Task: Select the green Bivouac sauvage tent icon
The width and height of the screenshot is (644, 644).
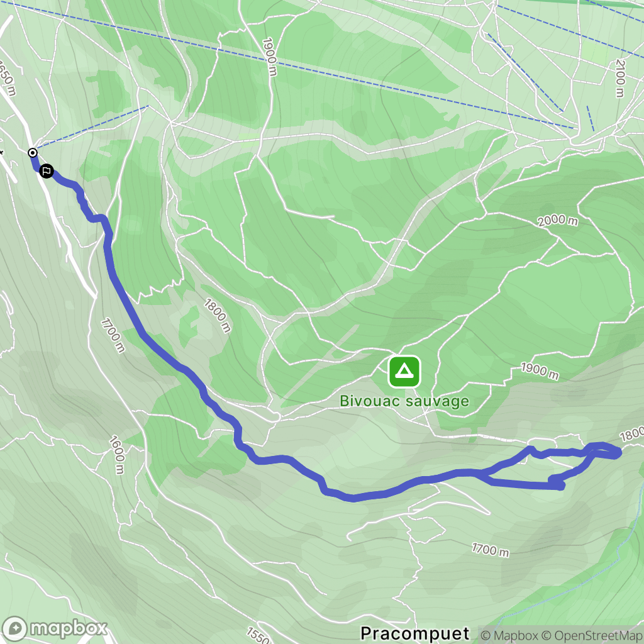Action: (404, 372)
